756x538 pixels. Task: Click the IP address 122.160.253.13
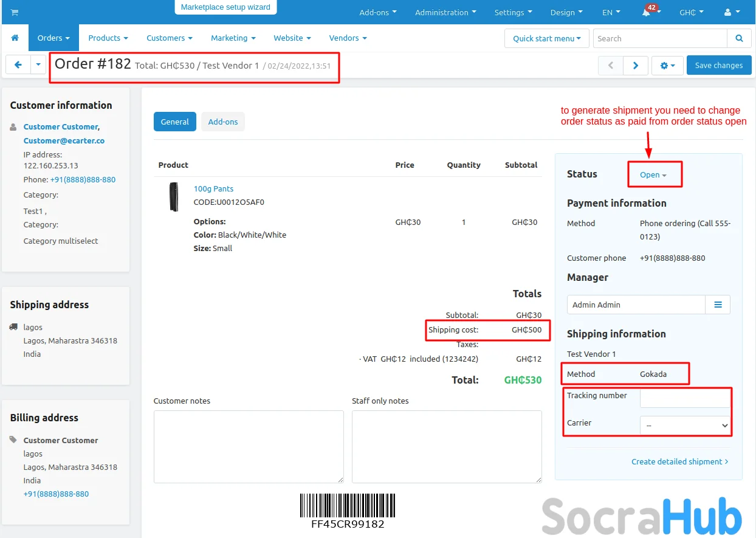(x=51, y=165)
